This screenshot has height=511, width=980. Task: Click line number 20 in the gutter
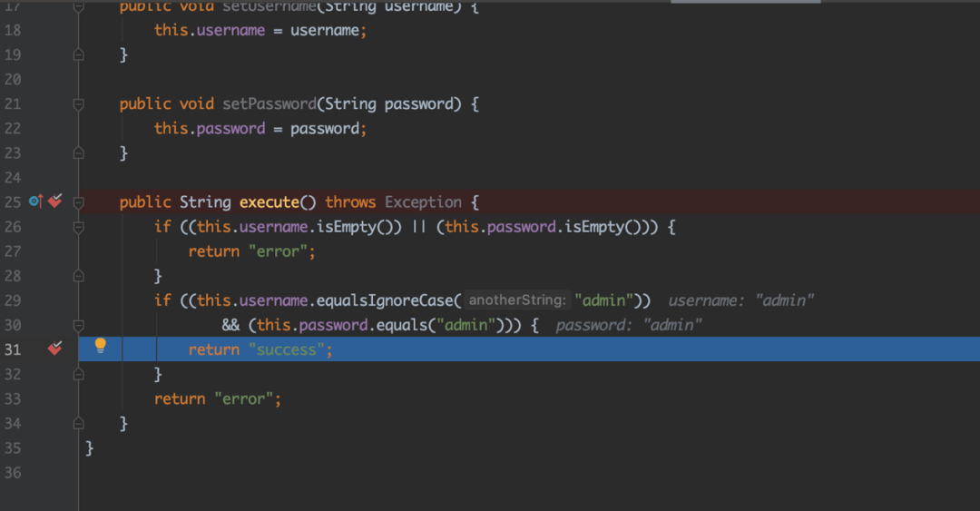pyautogui.click(x=13, y=80)
